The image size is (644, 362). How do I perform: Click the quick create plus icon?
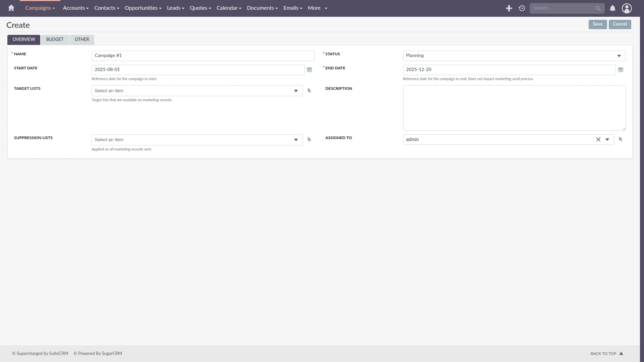coord(509,8)
